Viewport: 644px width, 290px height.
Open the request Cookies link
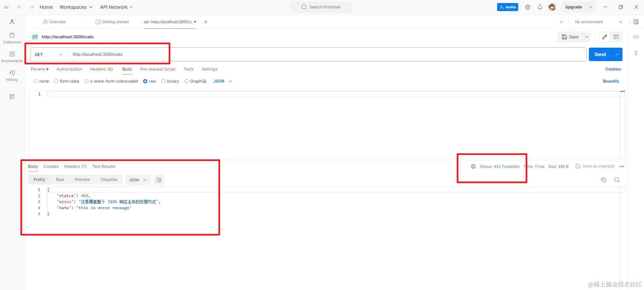tap(613, 69)
